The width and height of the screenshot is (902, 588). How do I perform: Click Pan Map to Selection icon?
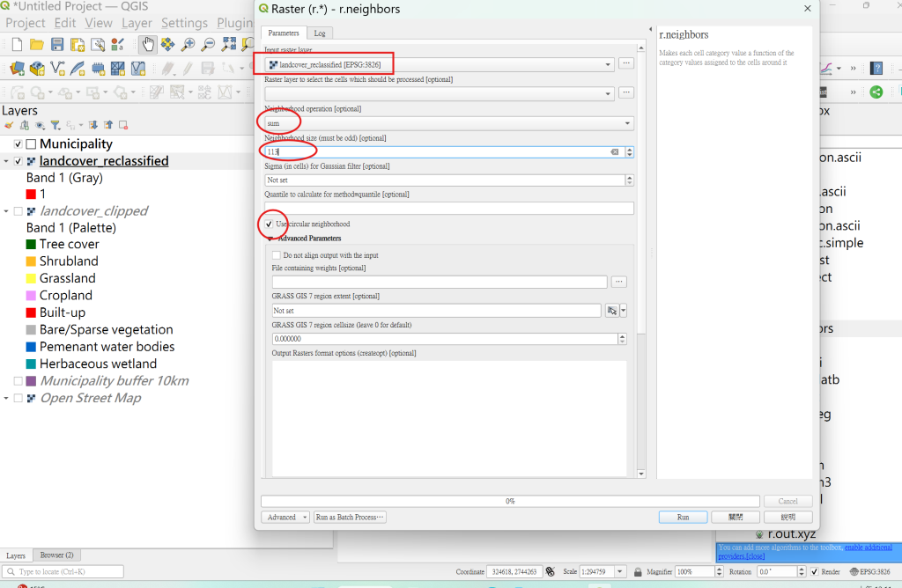(167, 44)
